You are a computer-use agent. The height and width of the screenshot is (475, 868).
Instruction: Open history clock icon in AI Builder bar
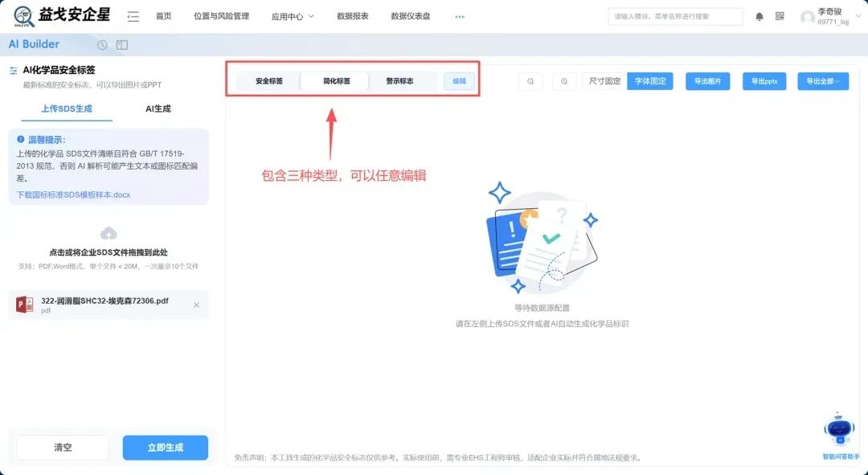(102, 45)
